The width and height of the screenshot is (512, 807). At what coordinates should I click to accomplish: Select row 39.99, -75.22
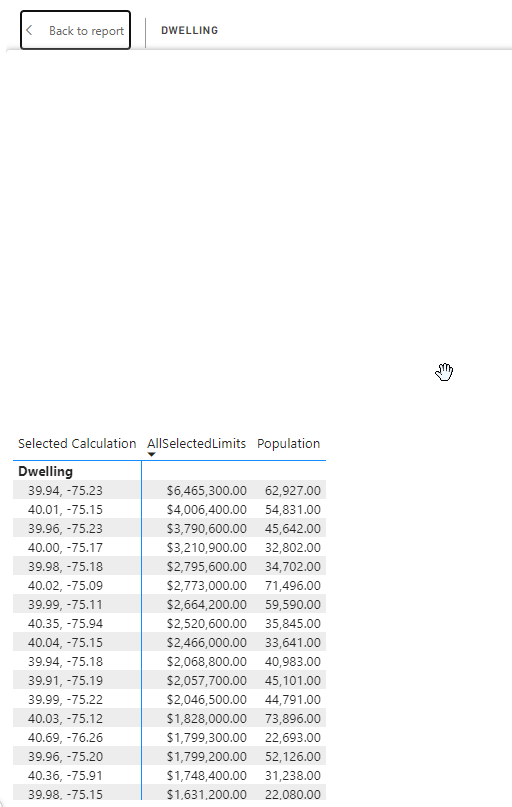(65, 700)
